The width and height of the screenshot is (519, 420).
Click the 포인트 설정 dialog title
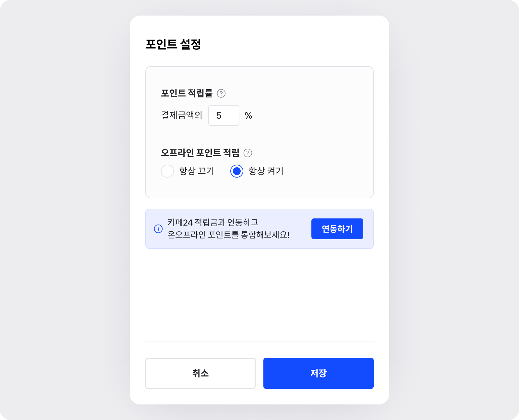coord(173,44)
